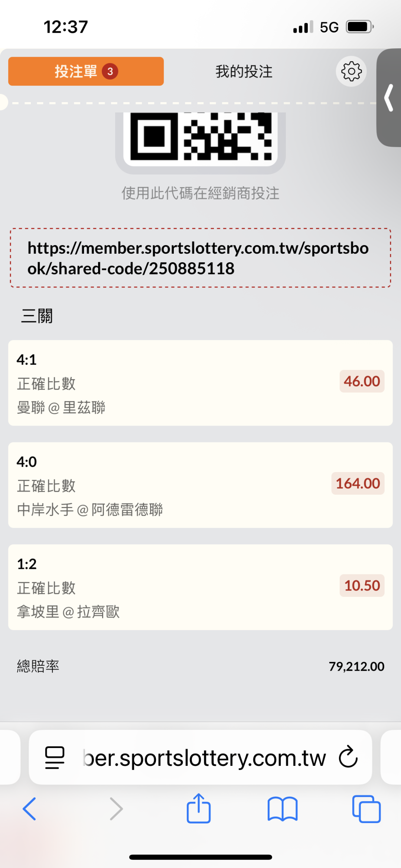Switch to the 投注單 tab
This screenshot has height=868, width=401.
click(x=86, y=71)
